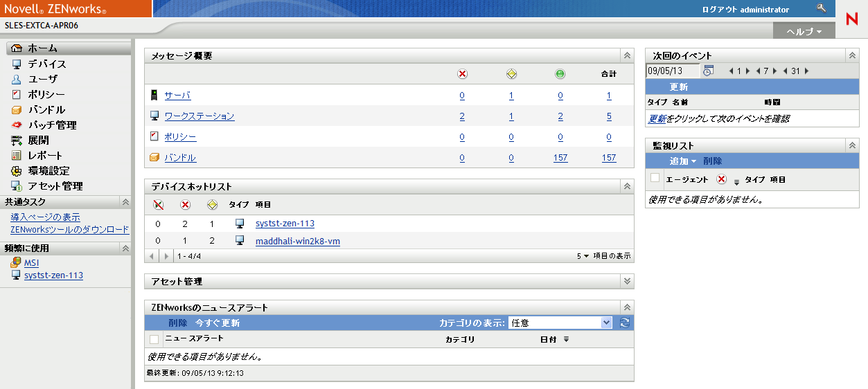Click the home icon beside ホーム
This screenshot has height=389, width=868.
[x=17, y=48]
